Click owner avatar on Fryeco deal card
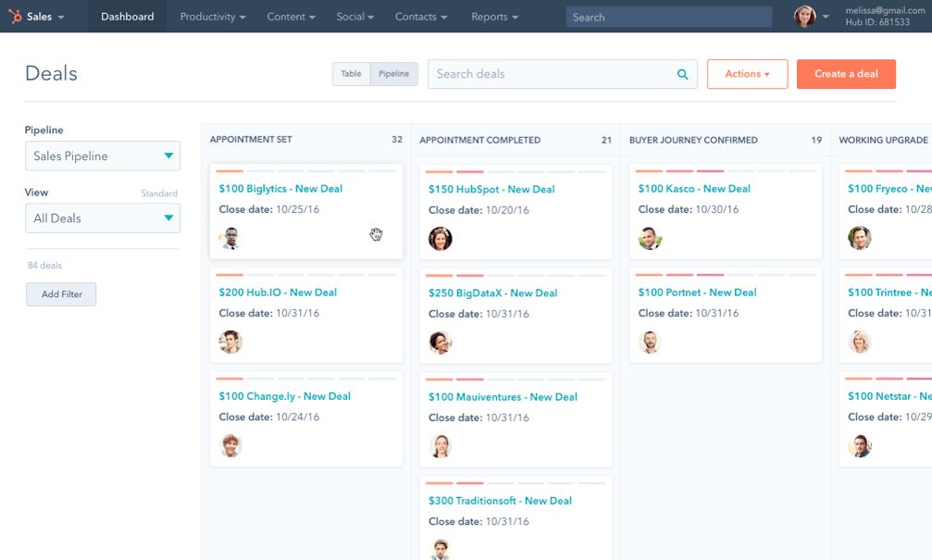Screen dimensions: 932x560 coord(860,238)
